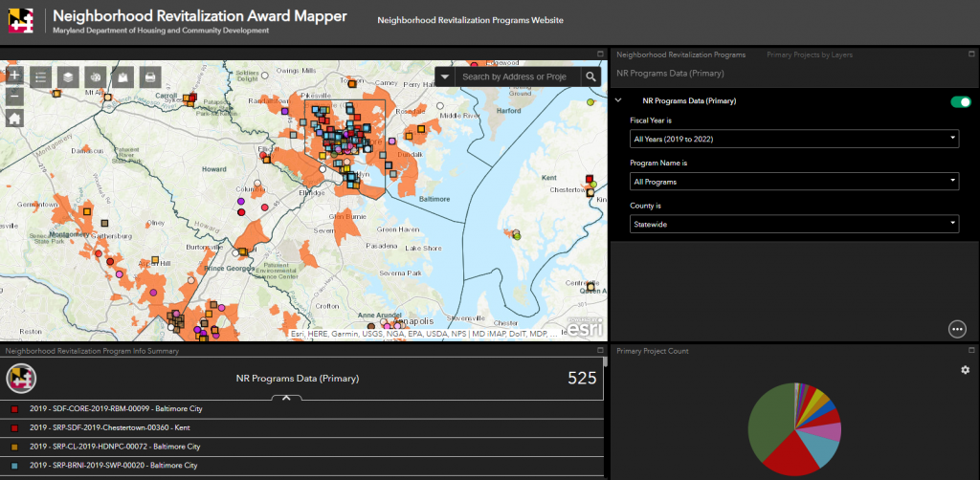Open the Layers list widget

coord(68,76)
